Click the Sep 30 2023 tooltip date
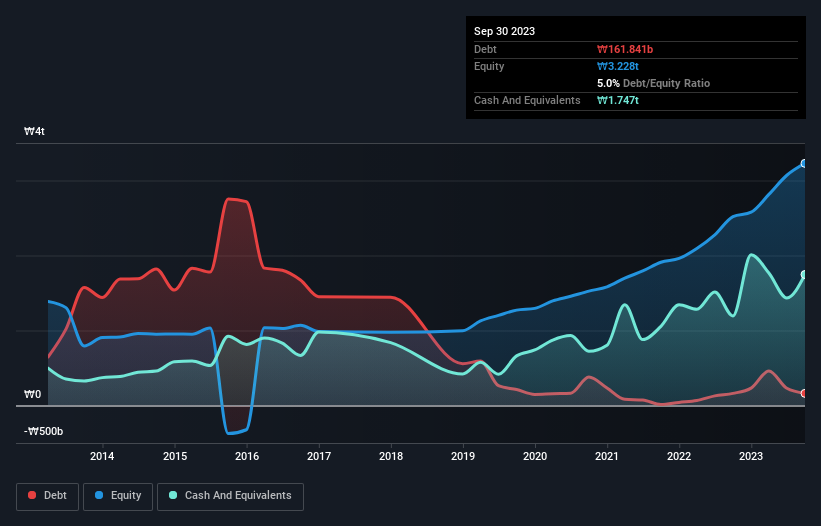 (x=504, y=31)
